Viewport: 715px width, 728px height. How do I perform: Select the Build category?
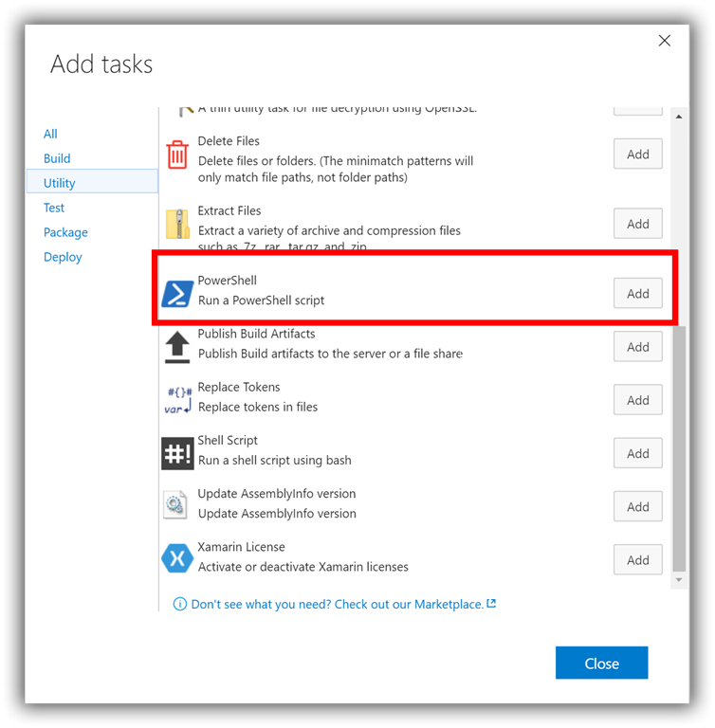click(57, 158)
